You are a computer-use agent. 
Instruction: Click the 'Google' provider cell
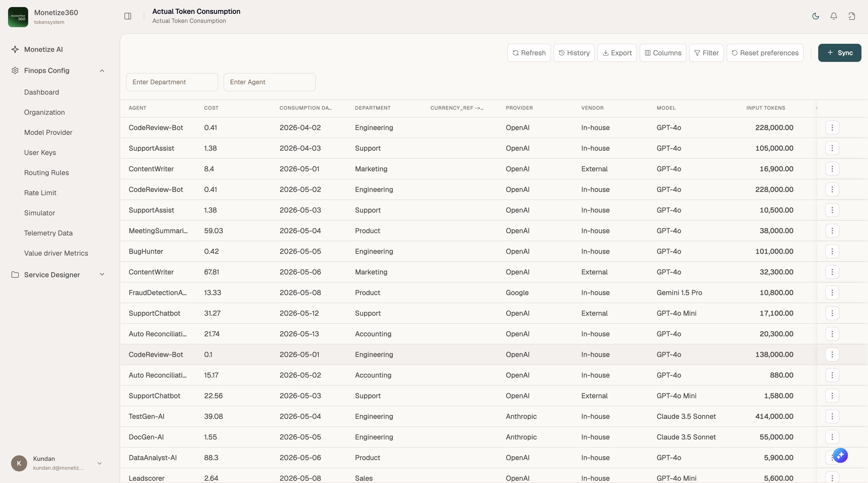pyautogui.click(x=517, y=293)
